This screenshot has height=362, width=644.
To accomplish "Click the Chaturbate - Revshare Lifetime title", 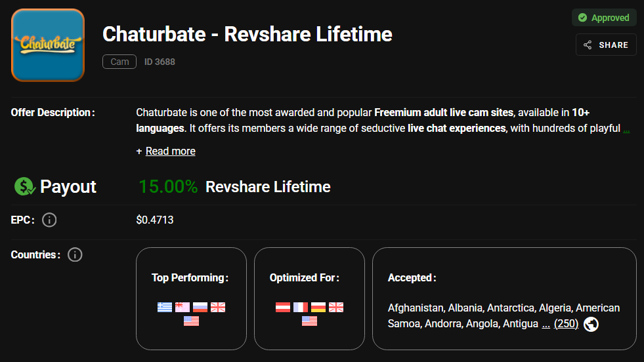I will pyautogui.click(x=247, y=34).
